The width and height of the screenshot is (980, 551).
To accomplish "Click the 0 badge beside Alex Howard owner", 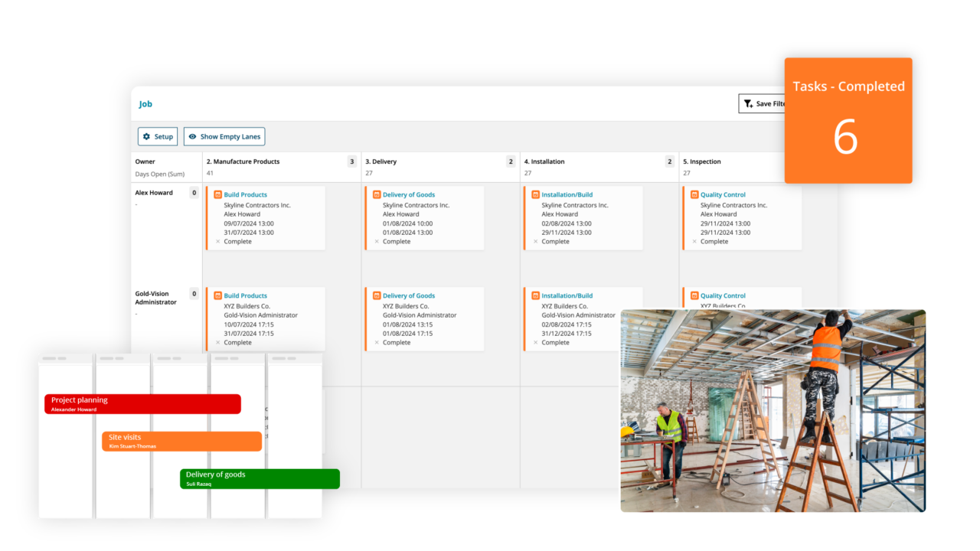I will 194,193.
